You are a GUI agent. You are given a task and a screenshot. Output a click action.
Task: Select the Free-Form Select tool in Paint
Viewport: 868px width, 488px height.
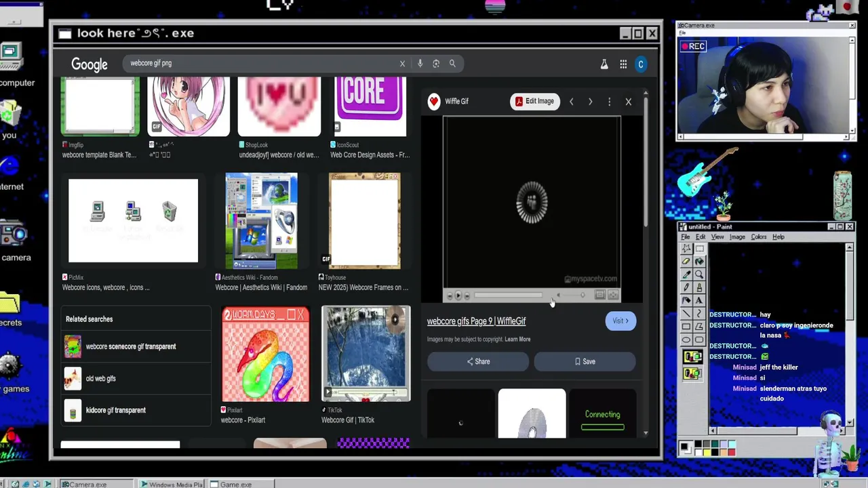[686, 249]
